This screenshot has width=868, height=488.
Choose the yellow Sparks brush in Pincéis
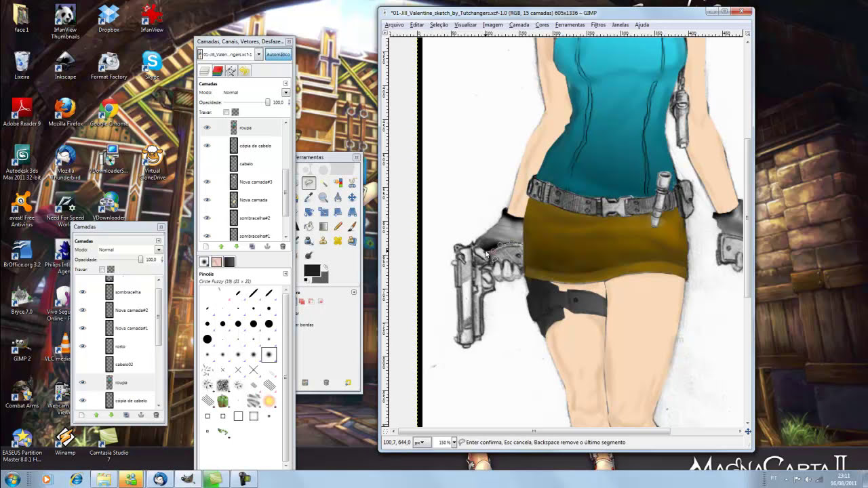point(269,401)
